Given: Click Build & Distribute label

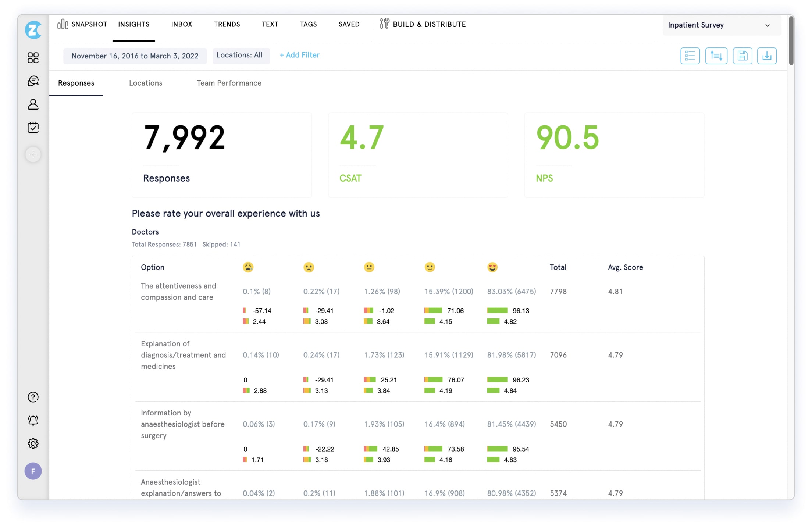Looking at the screenshot, I should click(x=429, y=24).
